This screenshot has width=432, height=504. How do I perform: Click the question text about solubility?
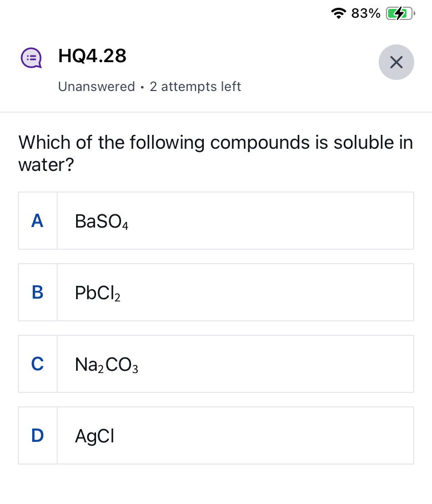(x=215, y=154)
